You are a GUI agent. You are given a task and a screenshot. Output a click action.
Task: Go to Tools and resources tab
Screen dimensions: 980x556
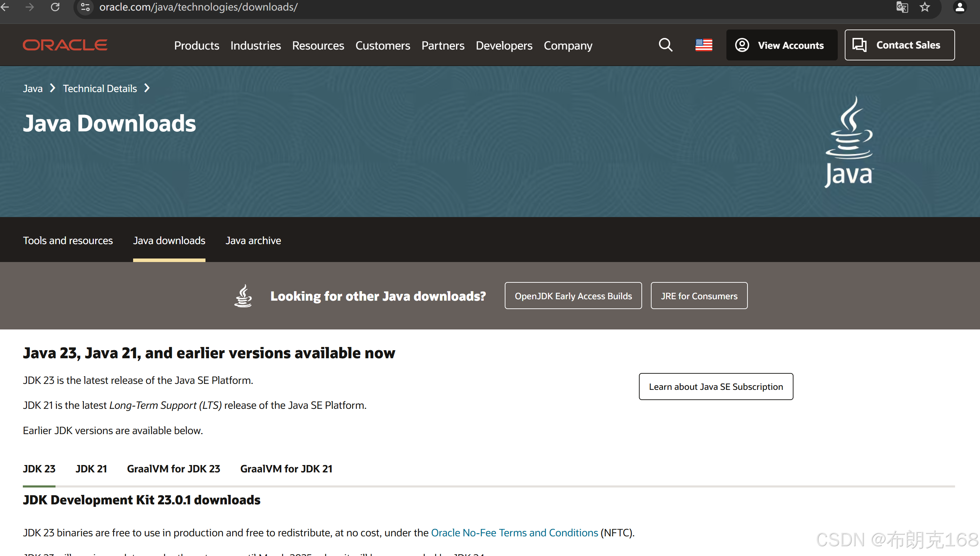pos(68,241)
